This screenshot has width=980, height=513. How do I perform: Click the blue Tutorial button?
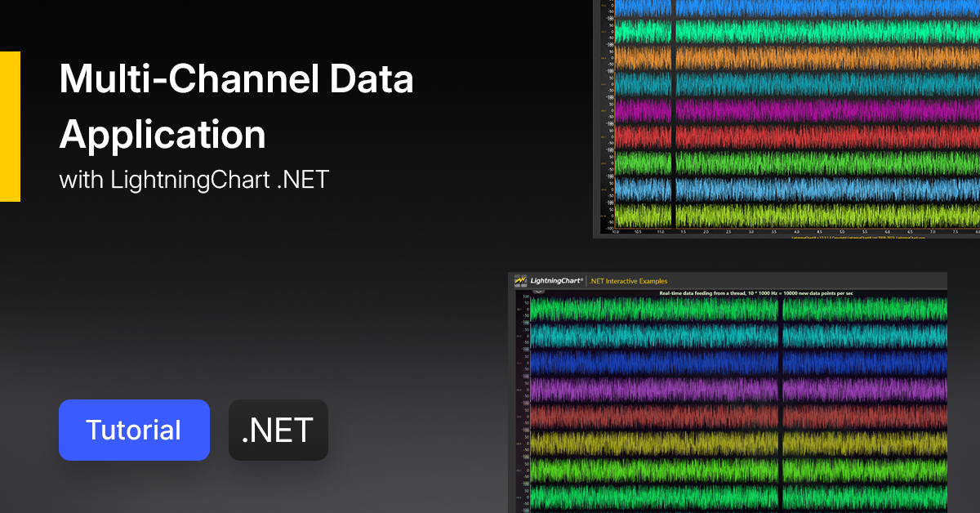click(x=134, y=430)
